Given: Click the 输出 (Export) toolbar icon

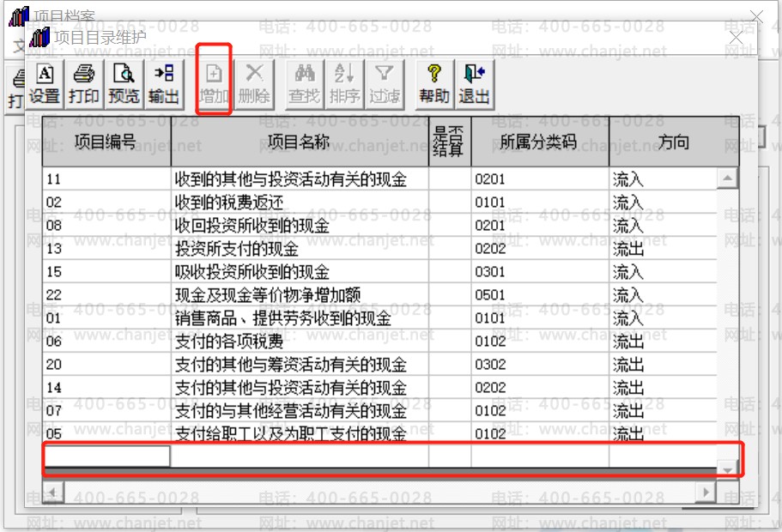Looking at the screenshot, I should click(164, 84).
